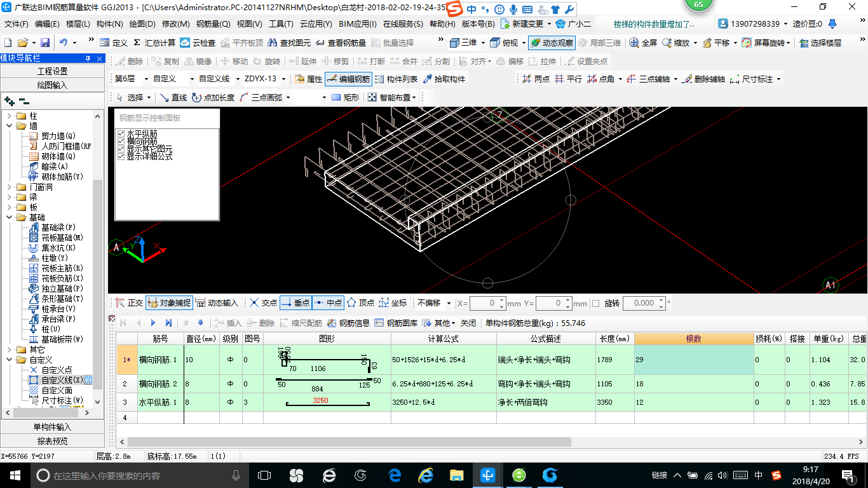Open 钢筋图库 rebar library
Viewport: 868px width, 488px height.
[x=396, y=323]
